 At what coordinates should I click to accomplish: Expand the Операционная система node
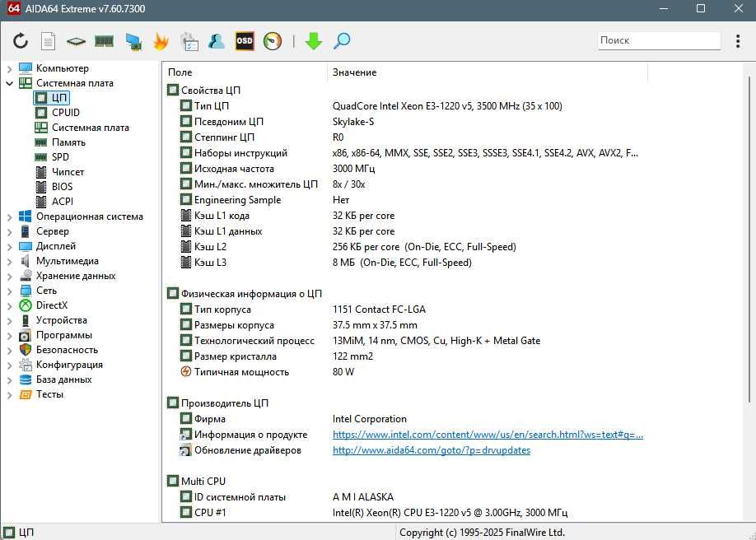(9, 217)
